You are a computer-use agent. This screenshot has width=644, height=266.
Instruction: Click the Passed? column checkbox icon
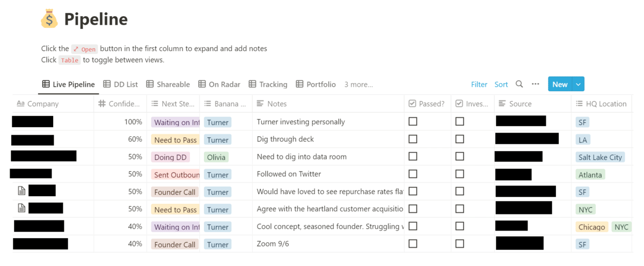tap(412, 104)
